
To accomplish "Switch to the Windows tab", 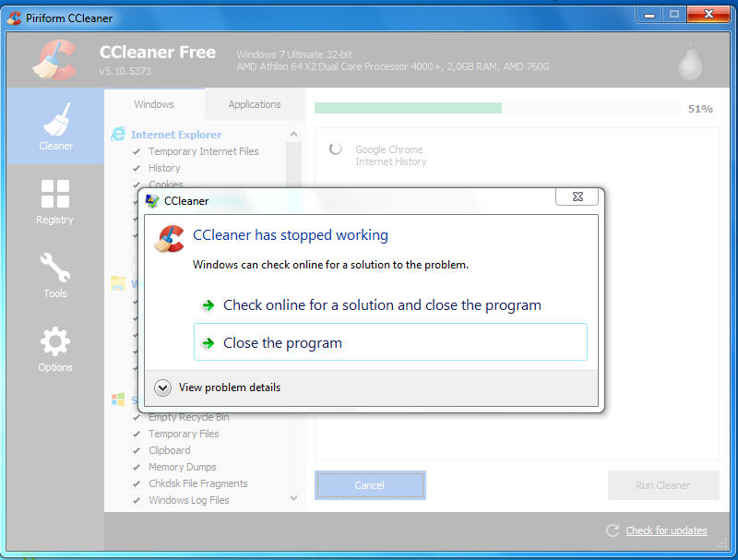I will click(154, 104).
